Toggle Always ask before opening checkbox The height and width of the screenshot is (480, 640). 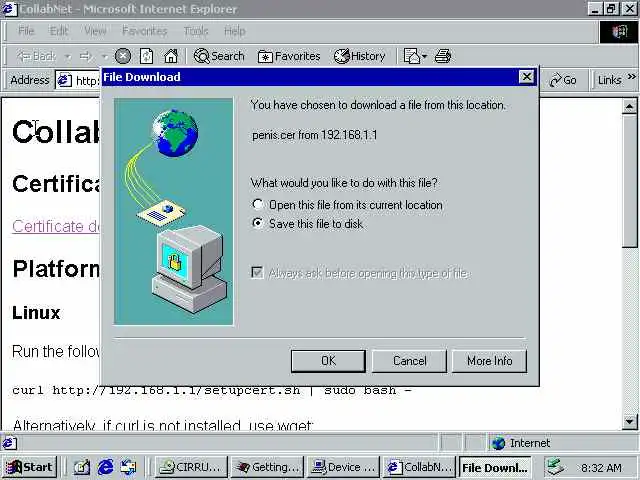click(257, 272)
